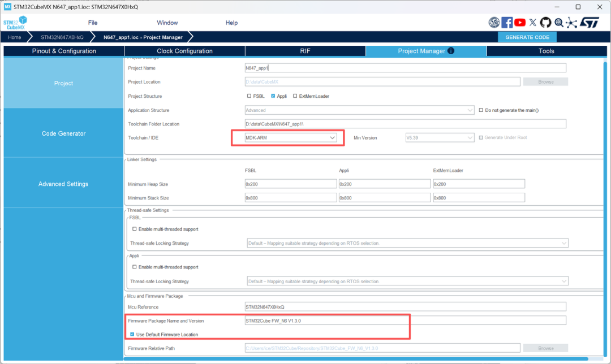Open the Min Version dropdown showing V5.39
611x364 pixels.
(x=440, y=138)
